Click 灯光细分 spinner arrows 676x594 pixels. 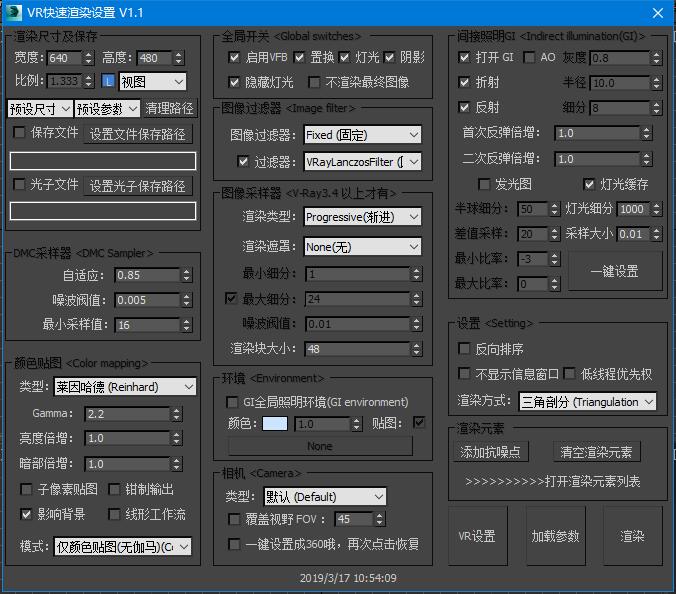pyautogui.click(x=656, y=209)
